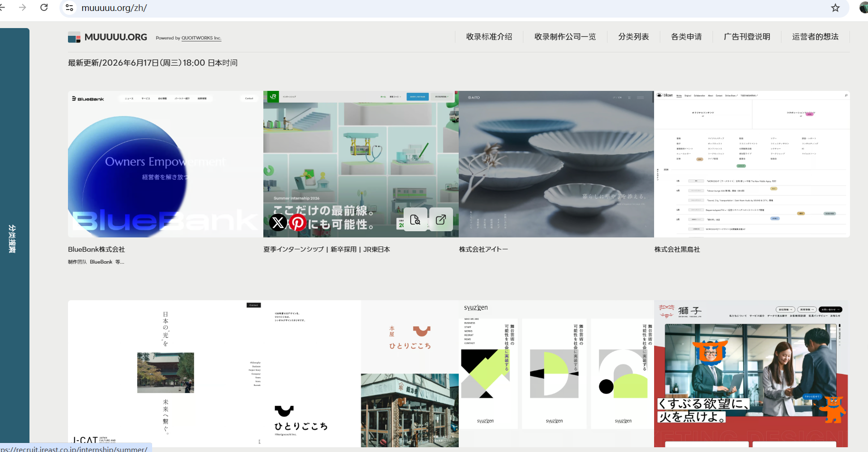Image resolution: width=868 pixels, height=452 pixels.
Task: Open the J-CAT site thumbnail
Action: click(165, 373)
